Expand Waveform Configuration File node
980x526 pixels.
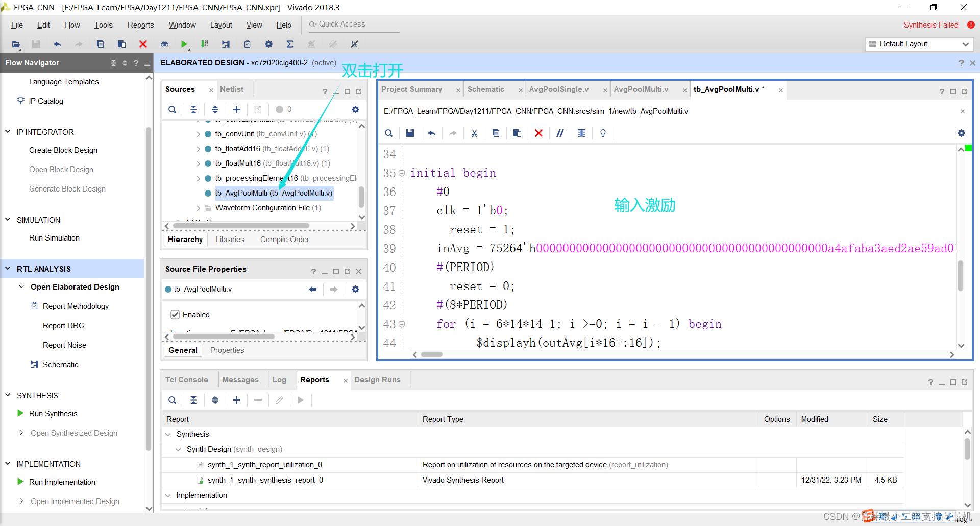pos(199,208)
